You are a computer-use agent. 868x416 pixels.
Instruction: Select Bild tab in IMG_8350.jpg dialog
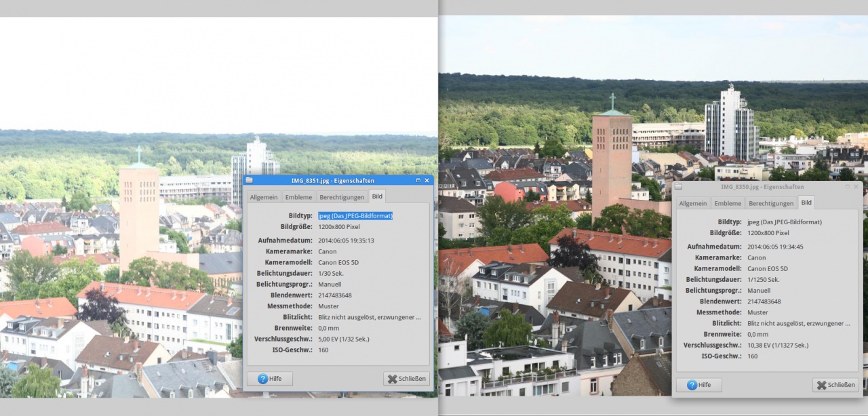click(x=806, y=203)
